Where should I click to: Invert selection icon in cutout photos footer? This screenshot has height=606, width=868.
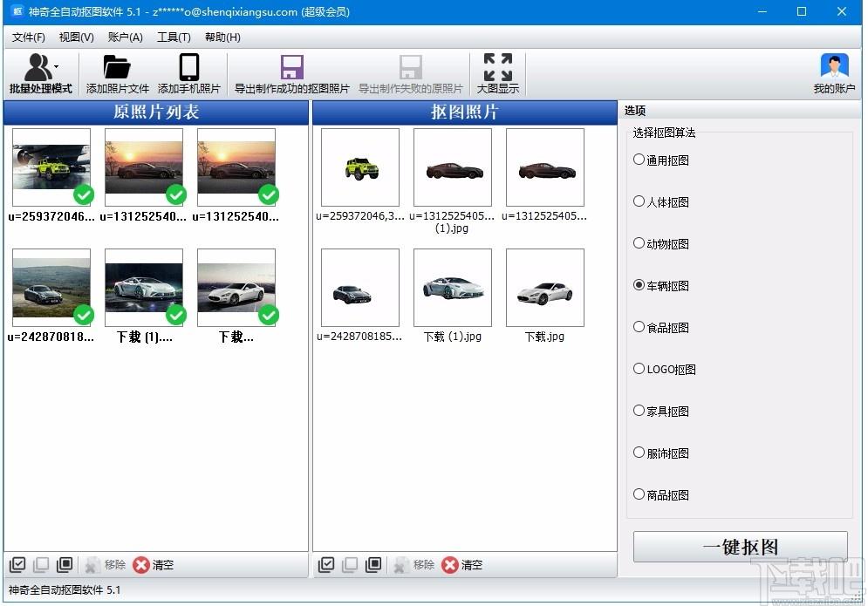[x=373, y=564]
